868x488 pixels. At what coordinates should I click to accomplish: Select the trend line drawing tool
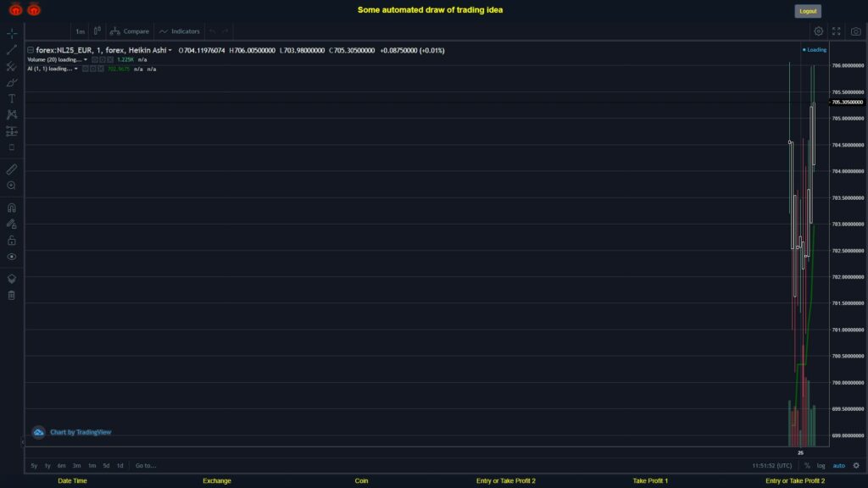coord(12,50)
